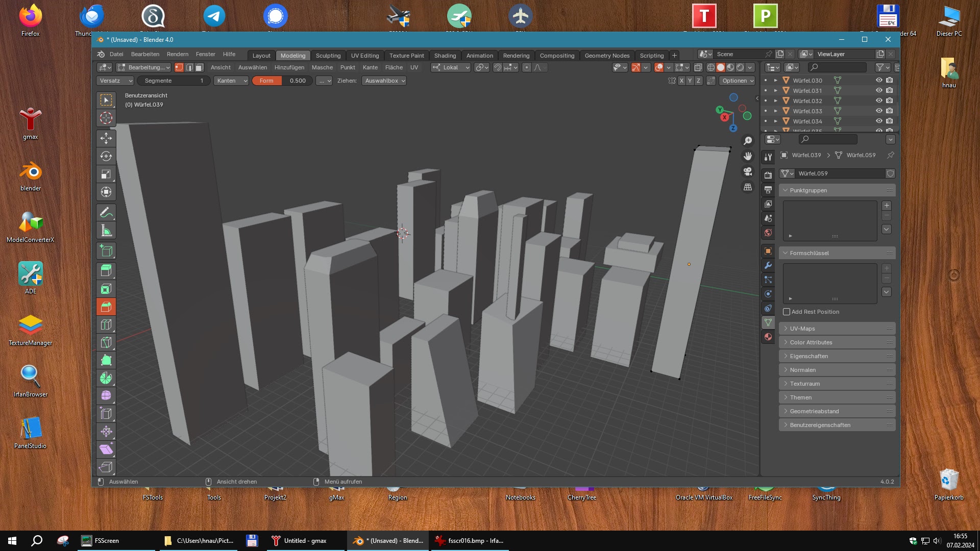Open the Masche menu in viewport header
Screen dimensions: 980x551
(322, 67)
